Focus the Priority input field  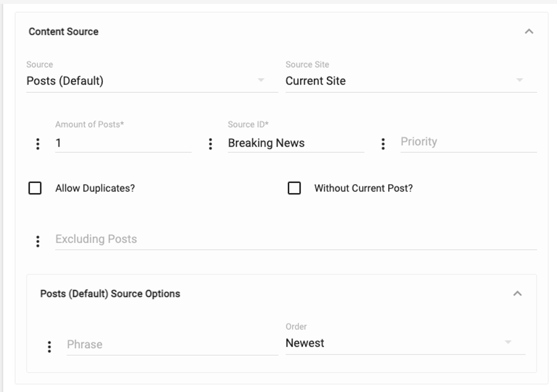click(468, 142)
